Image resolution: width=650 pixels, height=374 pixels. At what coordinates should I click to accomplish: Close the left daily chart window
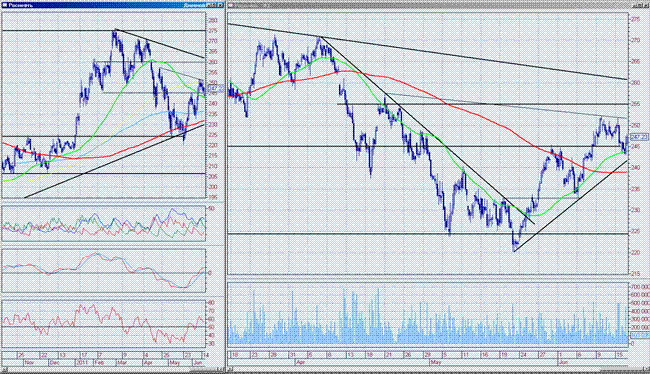(221, 5)
